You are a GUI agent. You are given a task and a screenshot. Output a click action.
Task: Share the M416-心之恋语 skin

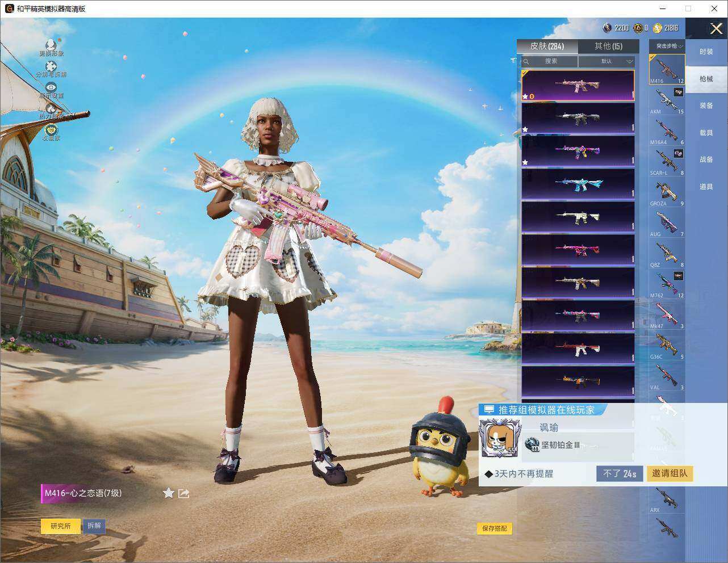(183, 493)
